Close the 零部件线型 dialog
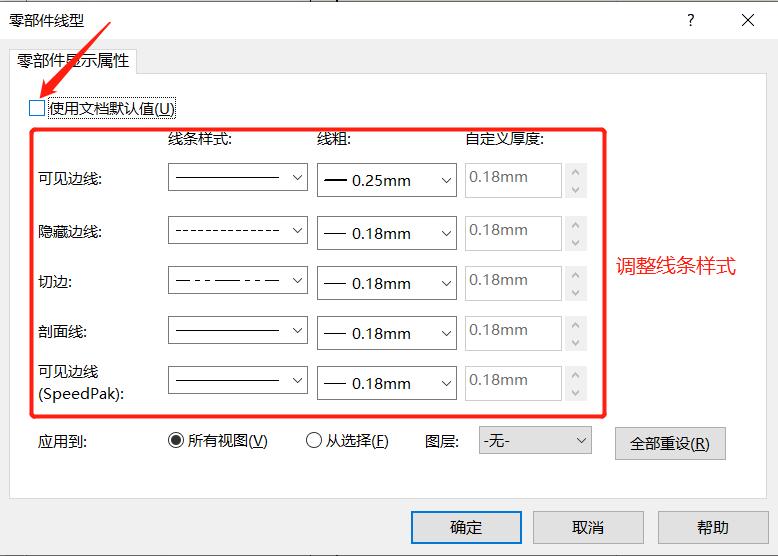The image size is (778, 556). tap(748, 20)
